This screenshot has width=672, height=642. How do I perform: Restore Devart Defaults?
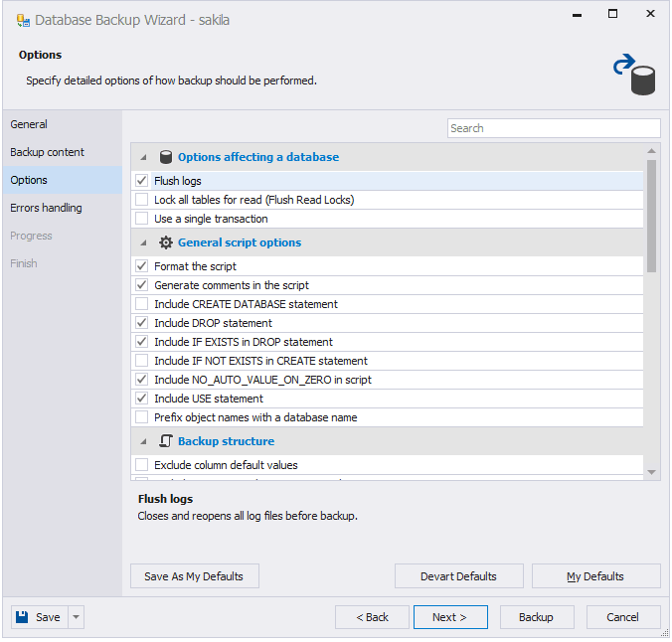[458, 576]
